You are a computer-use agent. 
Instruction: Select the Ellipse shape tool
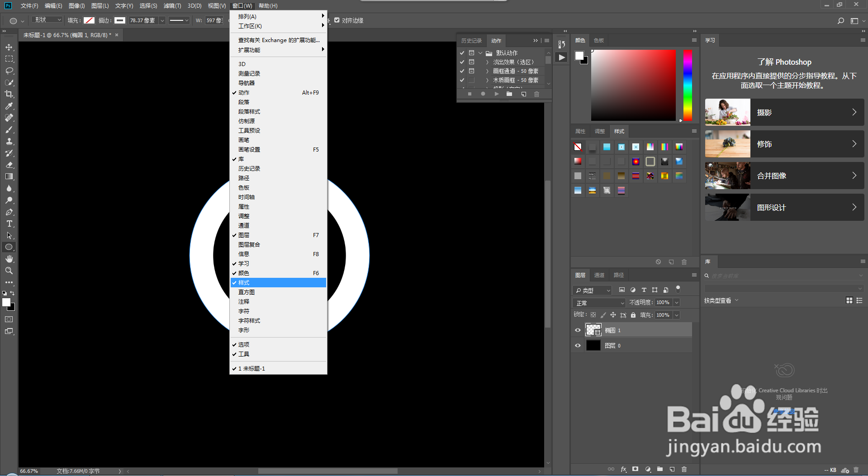coord(9,247)
